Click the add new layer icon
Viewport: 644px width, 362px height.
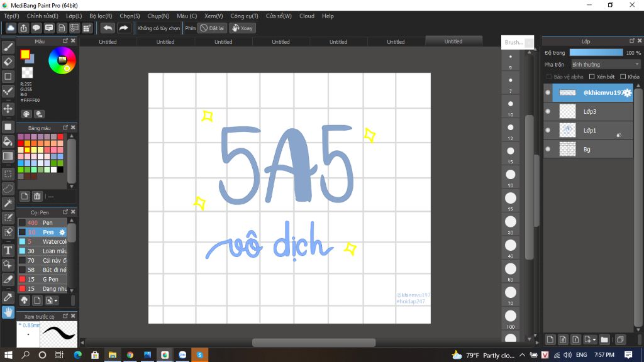click(x=550, y=339)
